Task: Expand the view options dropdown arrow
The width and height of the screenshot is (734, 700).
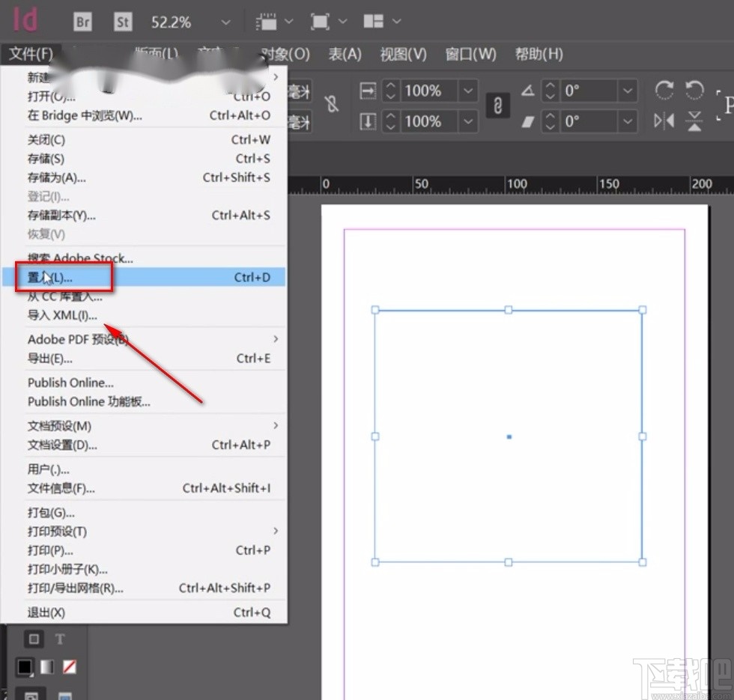Action: click(289, 21)
